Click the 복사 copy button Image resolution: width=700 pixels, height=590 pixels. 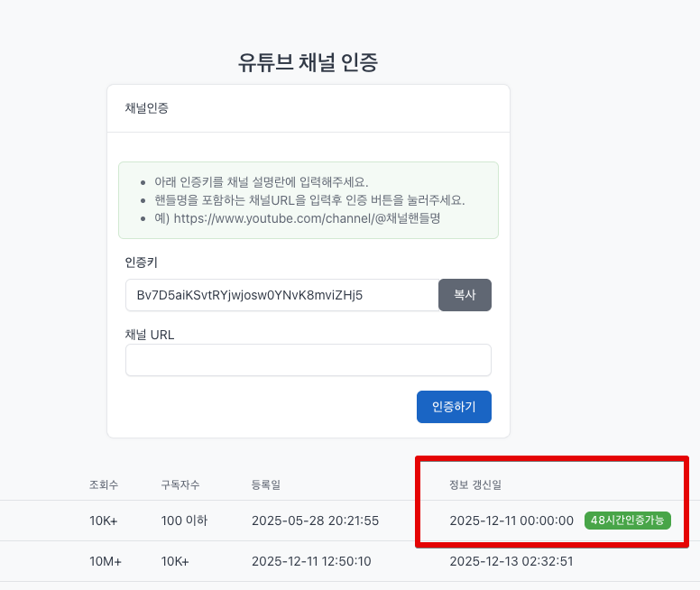[x=465, y=295]
